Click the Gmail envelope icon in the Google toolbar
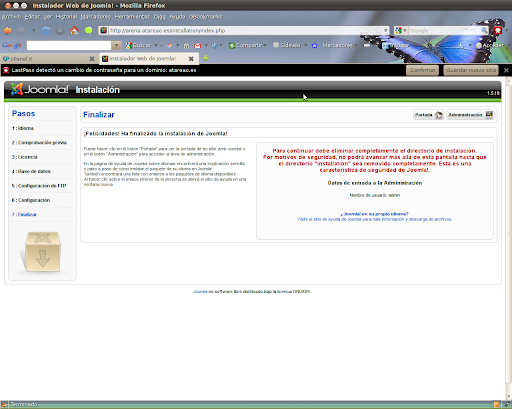 pyautogui.click(x=198, y=45)
